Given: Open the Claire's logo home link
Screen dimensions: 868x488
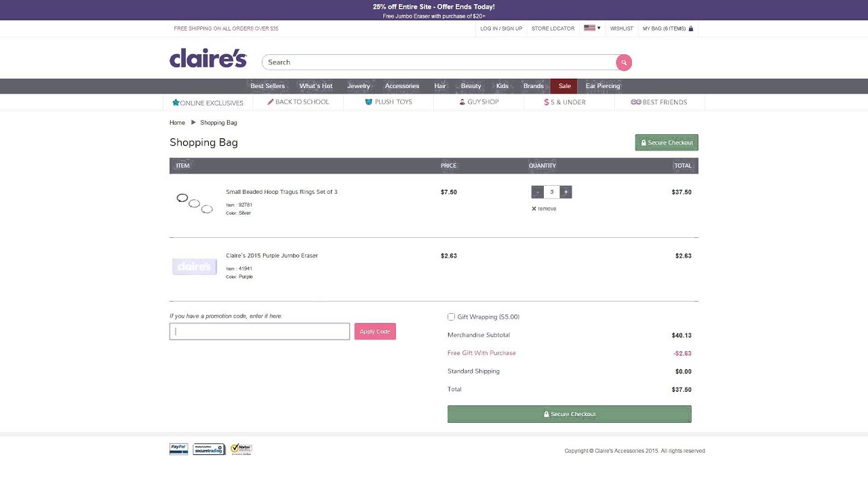Looking at the screenshot, I should pos(208,59).
